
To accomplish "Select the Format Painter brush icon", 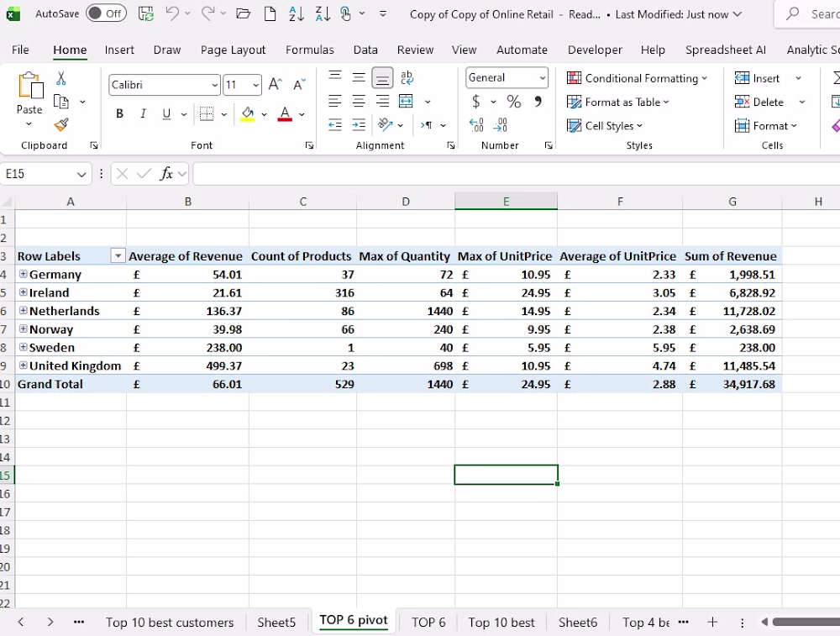I will click(61, 125).
